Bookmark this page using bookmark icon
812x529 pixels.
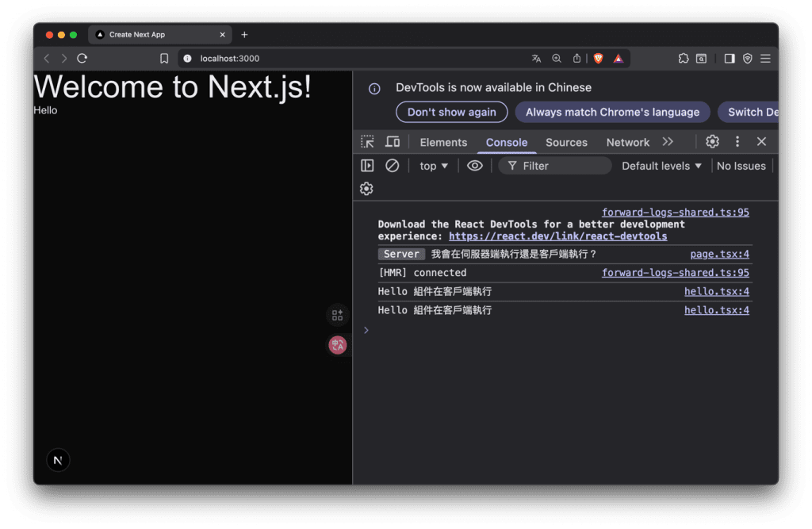tap(164, 59)
